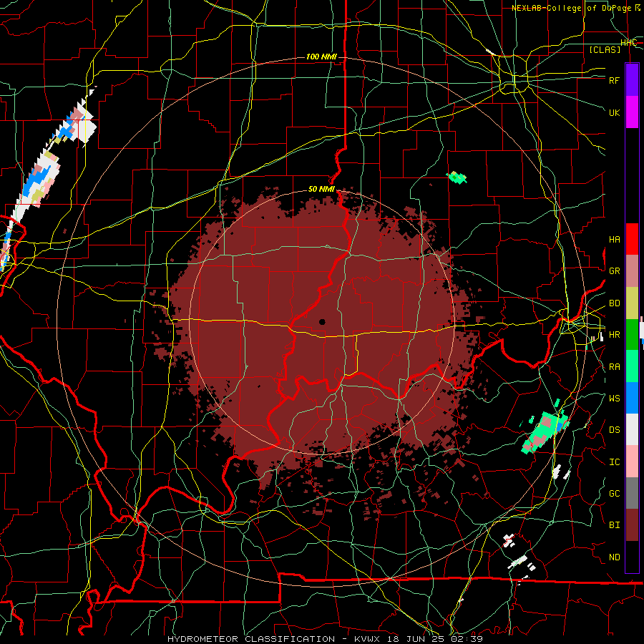This screenshot has width=644, height=644.
Task: Click the DS legend label
Action: (614, 430)
